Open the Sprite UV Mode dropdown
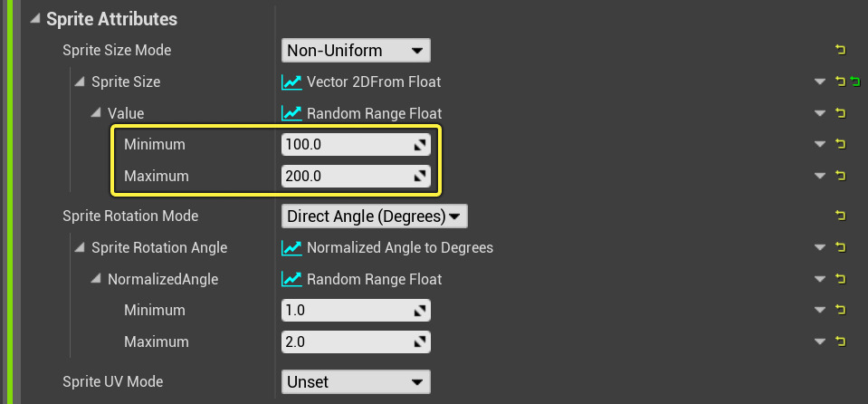Viewport: 868px width, 404px height. click(x=356, y=381)
